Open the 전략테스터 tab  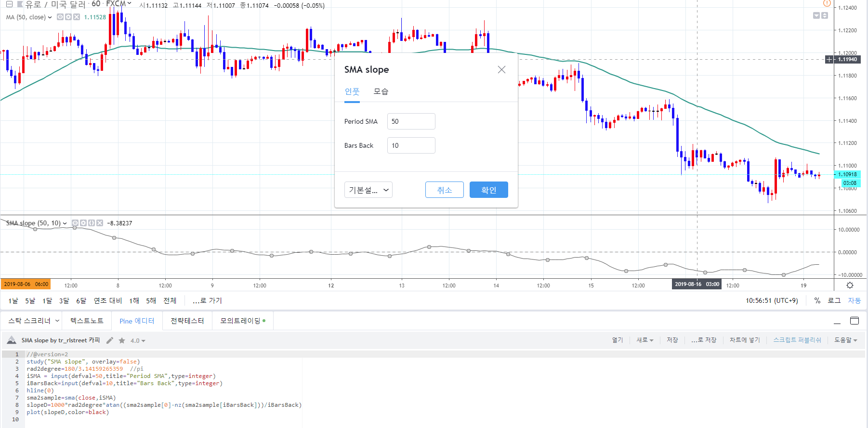click(x=187, y=321)
